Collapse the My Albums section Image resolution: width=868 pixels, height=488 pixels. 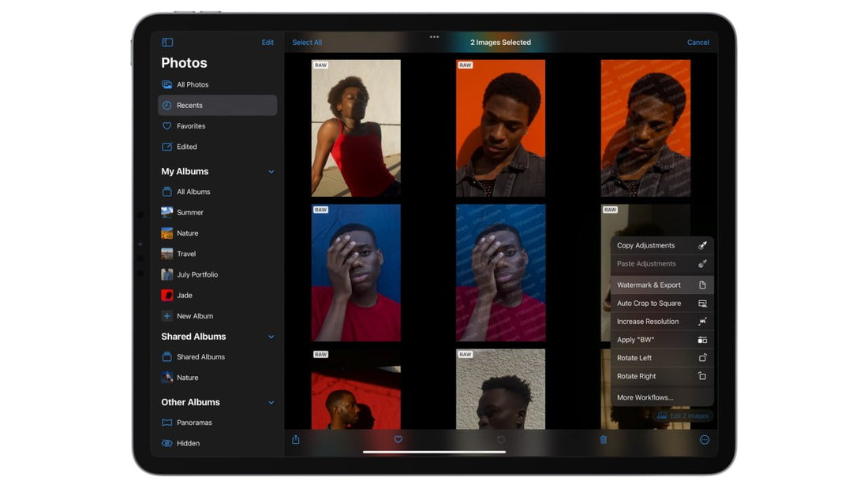tap(271, 172)
